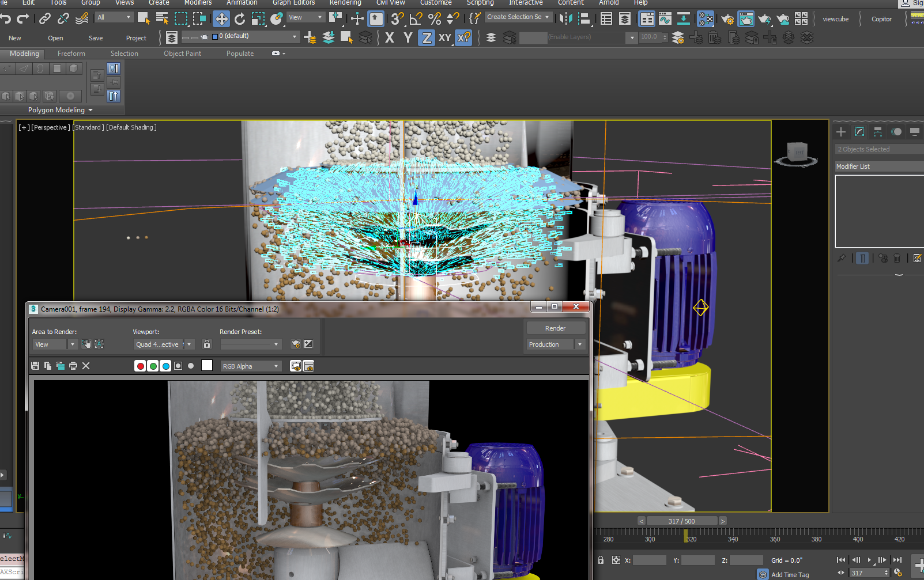Switch to the Freeform ribbon tab

[x=71, y=53]
